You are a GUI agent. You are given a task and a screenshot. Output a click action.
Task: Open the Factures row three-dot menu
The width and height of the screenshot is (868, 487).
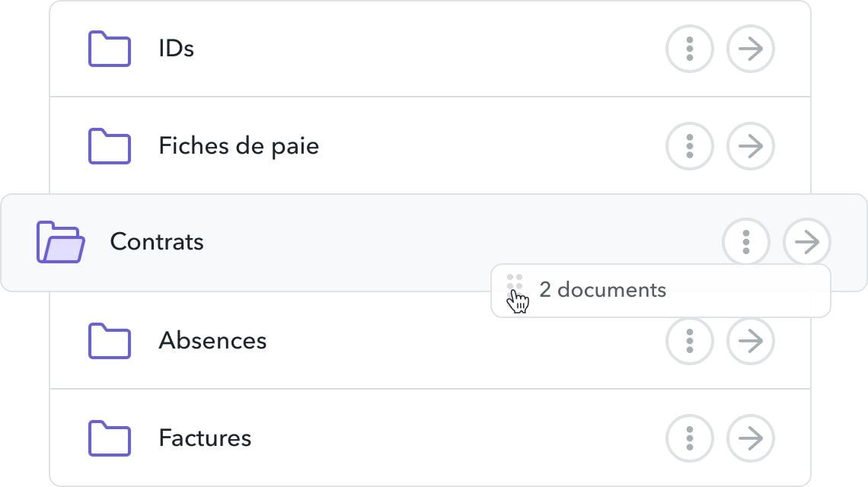click(x=690, y=438)
